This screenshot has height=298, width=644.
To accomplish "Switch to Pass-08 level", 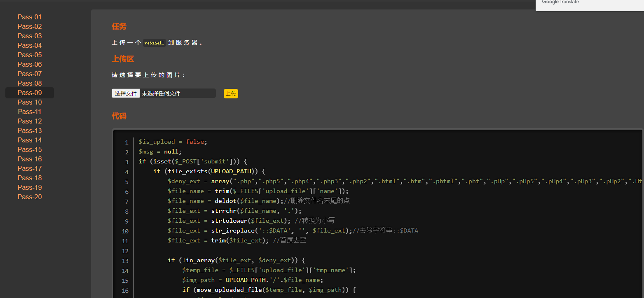I will [x=30, y=83].
